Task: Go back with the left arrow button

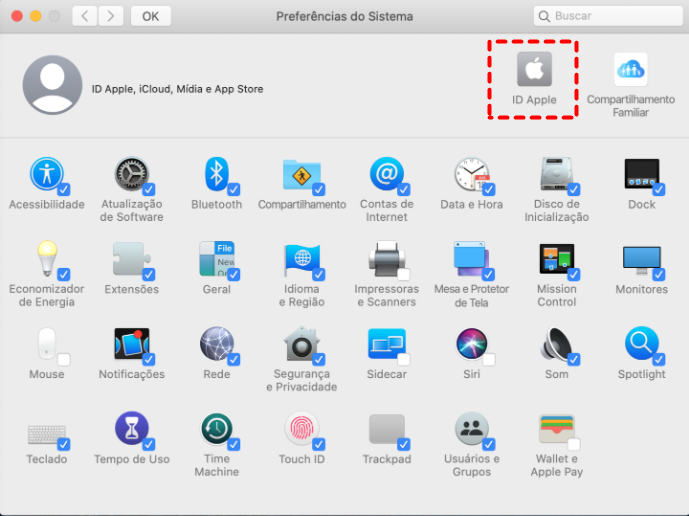Action: point(85,16)
